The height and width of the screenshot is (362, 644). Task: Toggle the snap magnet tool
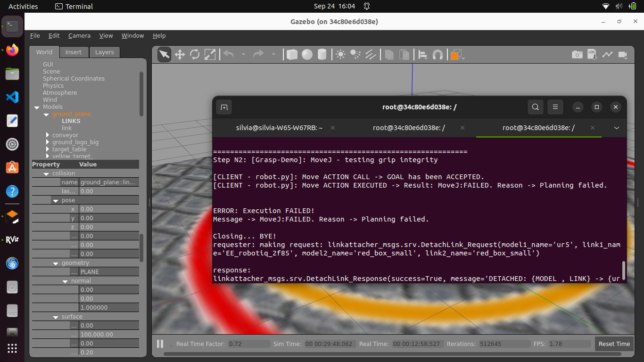(x=438, y=55)
